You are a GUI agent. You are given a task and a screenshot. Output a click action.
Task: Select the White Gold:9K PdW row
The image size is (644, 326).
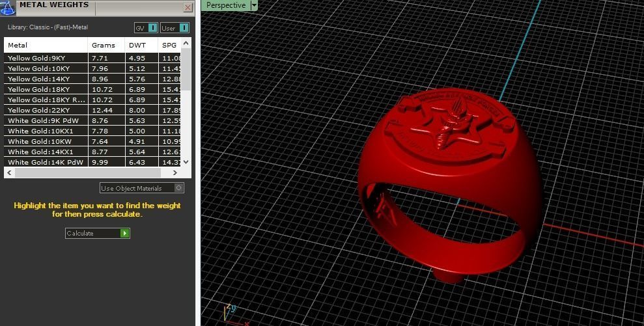tap(92, 121)
